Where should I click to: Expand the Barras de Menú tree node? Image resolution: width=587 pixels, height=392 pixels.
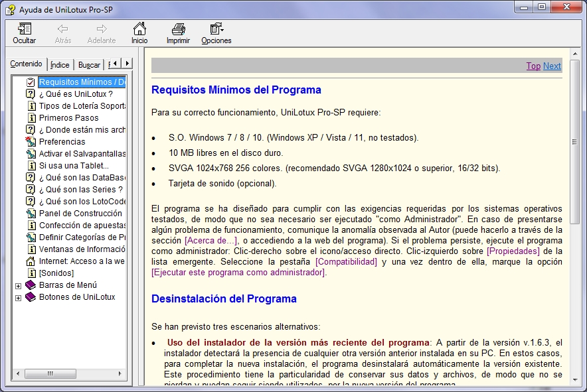coord(18,285)
